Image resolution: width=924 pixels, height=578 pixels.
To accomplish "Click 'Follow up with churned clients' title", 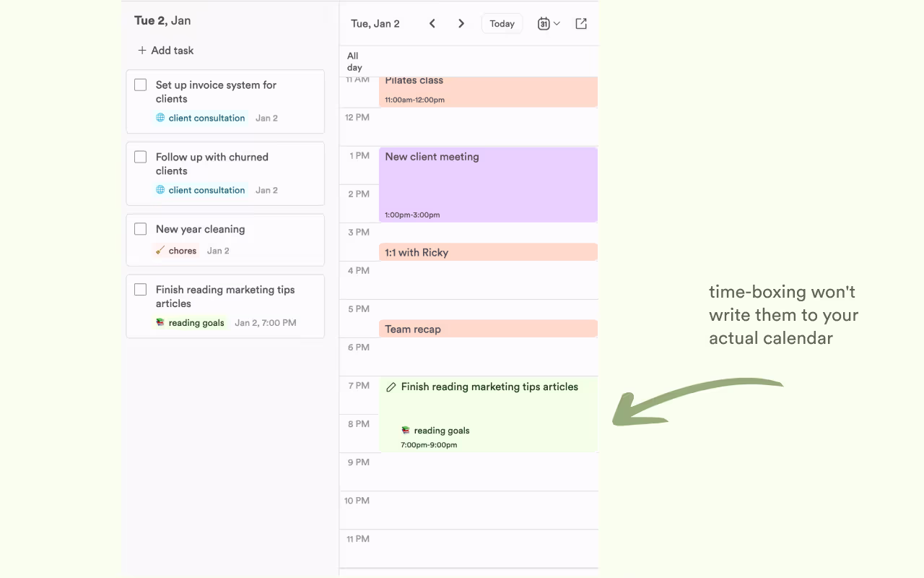I will pos(212,164).
